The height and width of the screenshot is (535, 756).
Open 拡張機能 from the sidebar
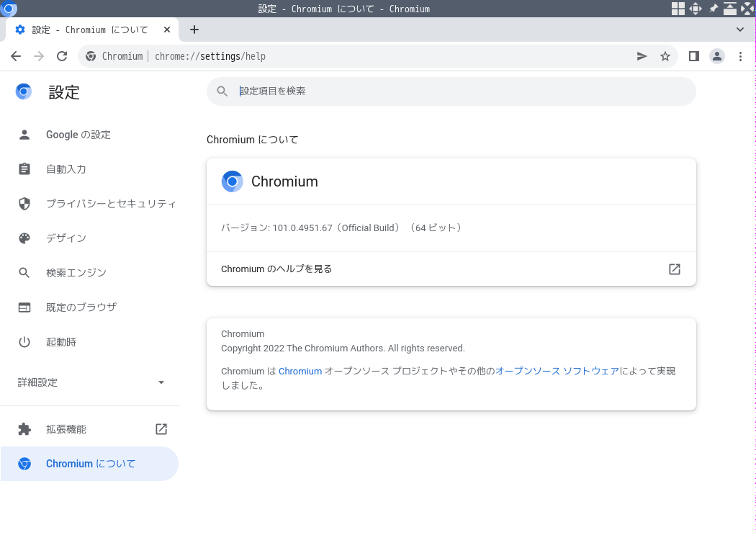click(x=90, y=429)
